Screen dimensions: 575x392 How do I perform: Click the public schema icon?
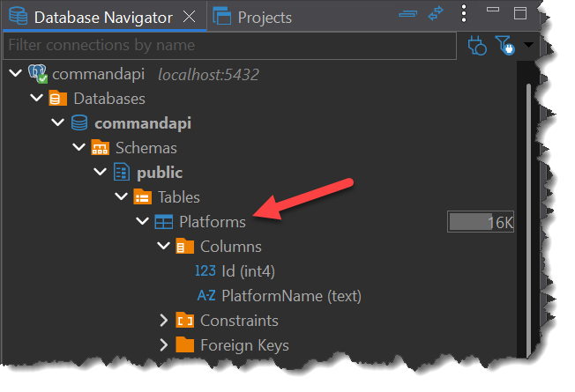tap(122, 172)
